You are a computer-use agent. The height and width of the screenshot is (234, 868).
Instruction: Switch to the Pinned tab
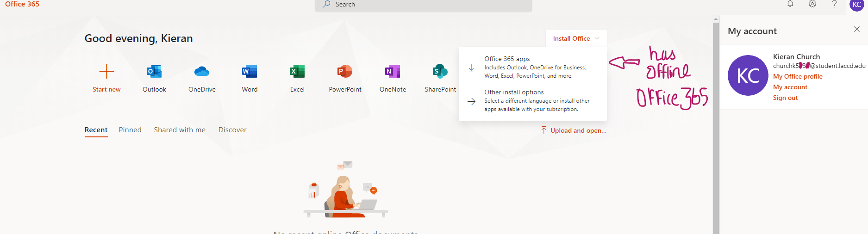[x=130, y=130]
